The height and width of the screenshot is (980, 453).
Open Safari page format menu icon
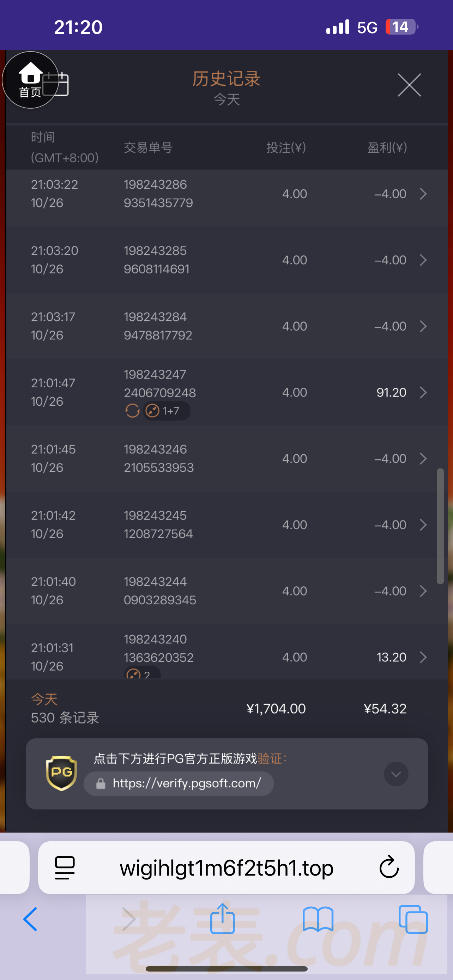pyautogui.click(x=65, y=867)
